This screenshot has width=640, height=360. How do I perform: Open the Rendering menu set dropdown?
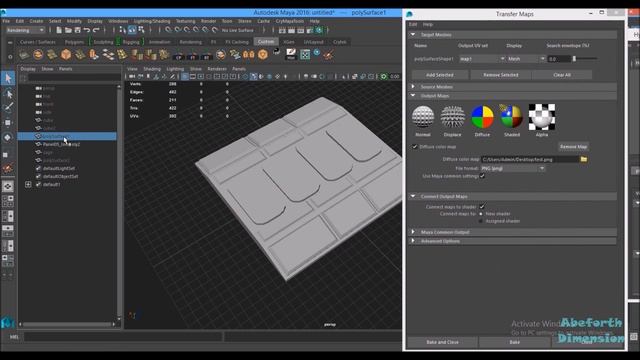tap(25, 30)
